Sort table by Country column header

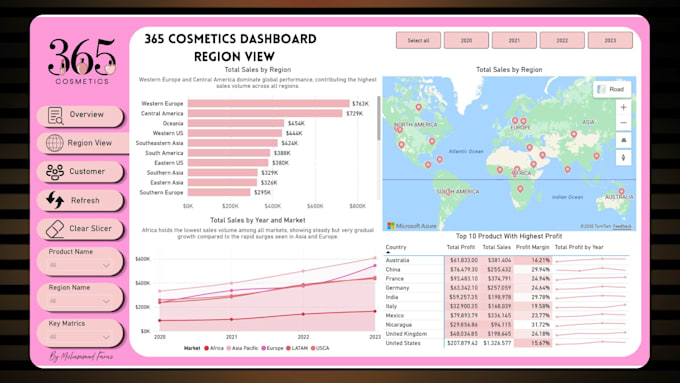point(396,247)
